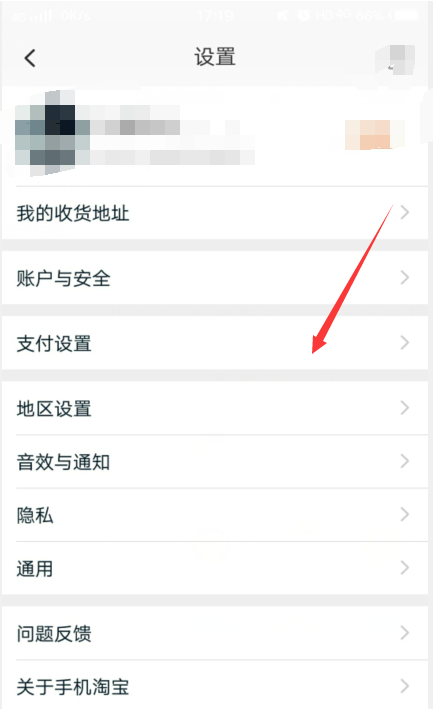433x709 pixels.
Task: Open the pixelated user profile avatar
Action: tap(52, 133)
